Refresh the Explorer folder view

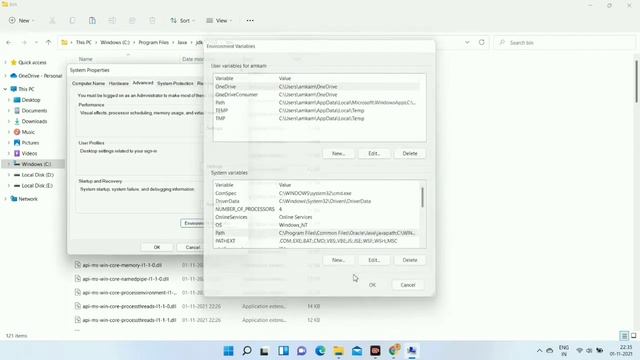(x=482, y=42)
